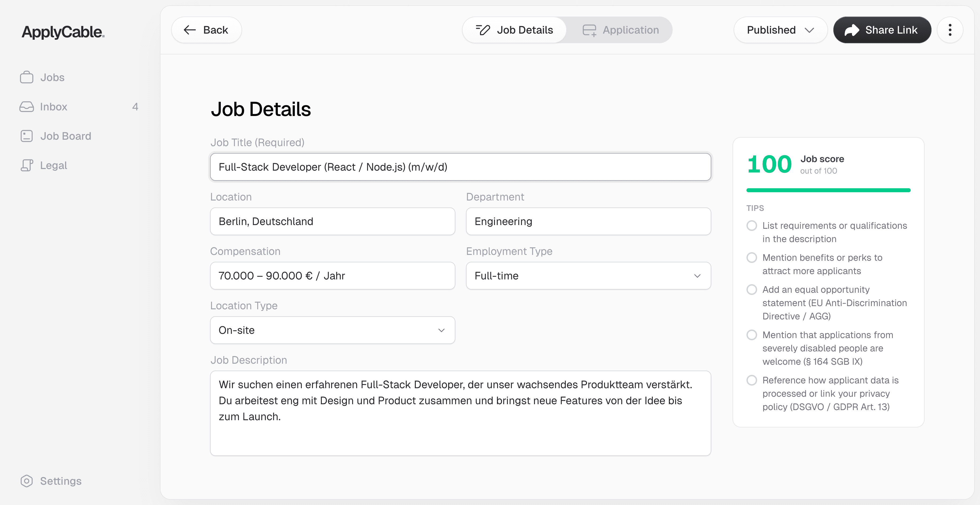
Task: Click the Job Title input field
Action: click(x=460, y=167)
